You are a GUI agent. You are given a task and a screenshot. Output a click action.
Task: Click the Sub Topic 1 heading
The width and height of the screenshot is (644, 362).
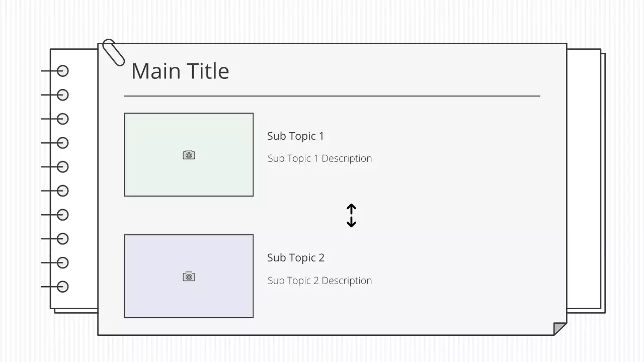point(295,136)
